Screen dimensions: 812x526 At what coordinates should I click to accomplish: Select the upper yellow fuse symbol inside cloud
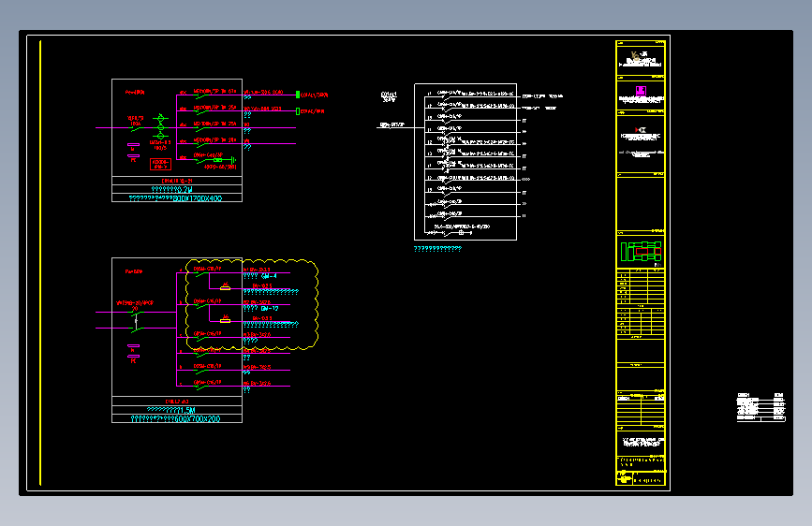click(x=226, y=287)
